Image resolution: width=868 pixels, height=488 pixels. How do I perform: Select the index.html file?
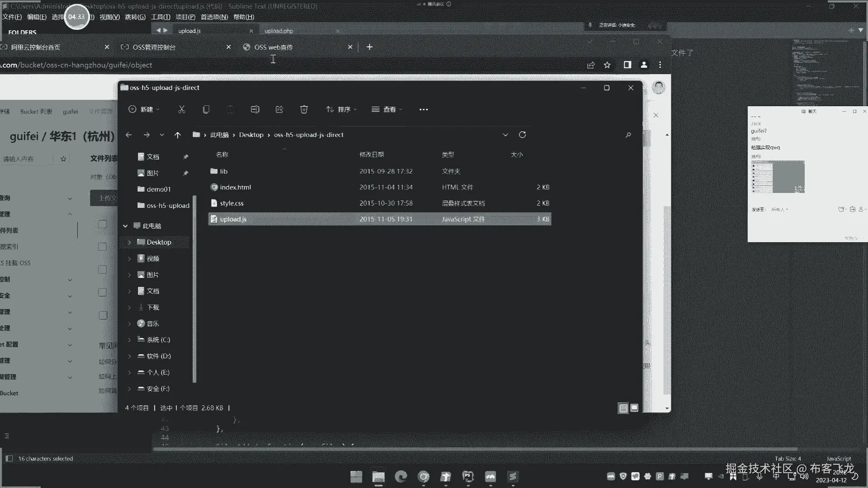[x=235, y=187]
